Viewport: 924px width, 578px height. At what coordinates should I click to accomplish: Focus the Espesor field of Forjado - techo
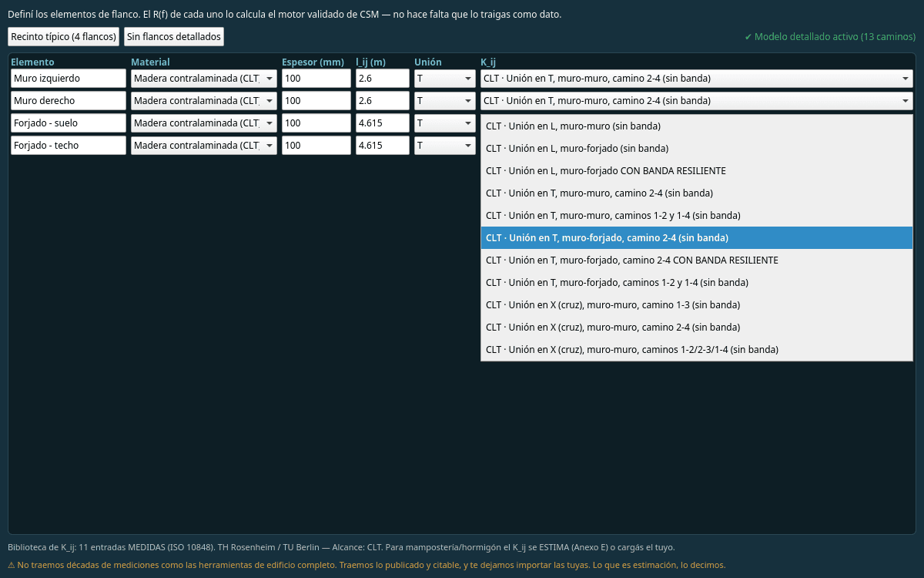click(x=316, y=146)
